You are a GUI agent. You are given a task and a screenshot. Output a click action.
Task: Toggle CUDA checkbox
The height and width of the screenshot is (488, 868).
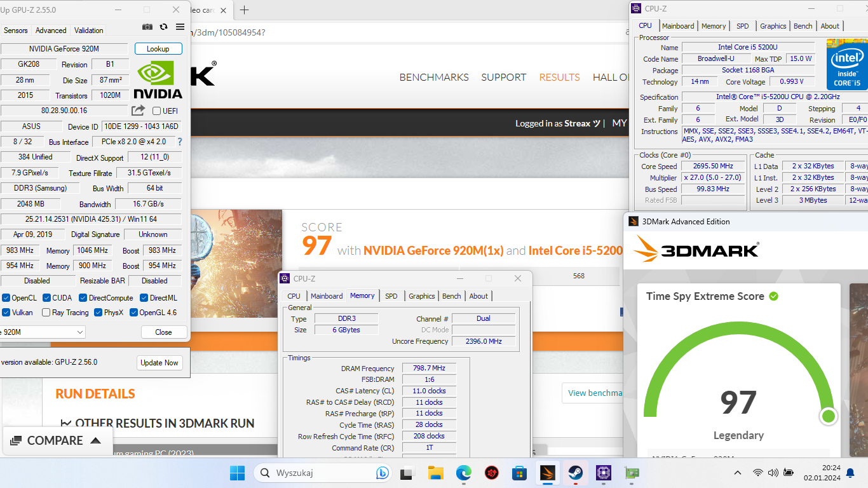click(46, 297)
